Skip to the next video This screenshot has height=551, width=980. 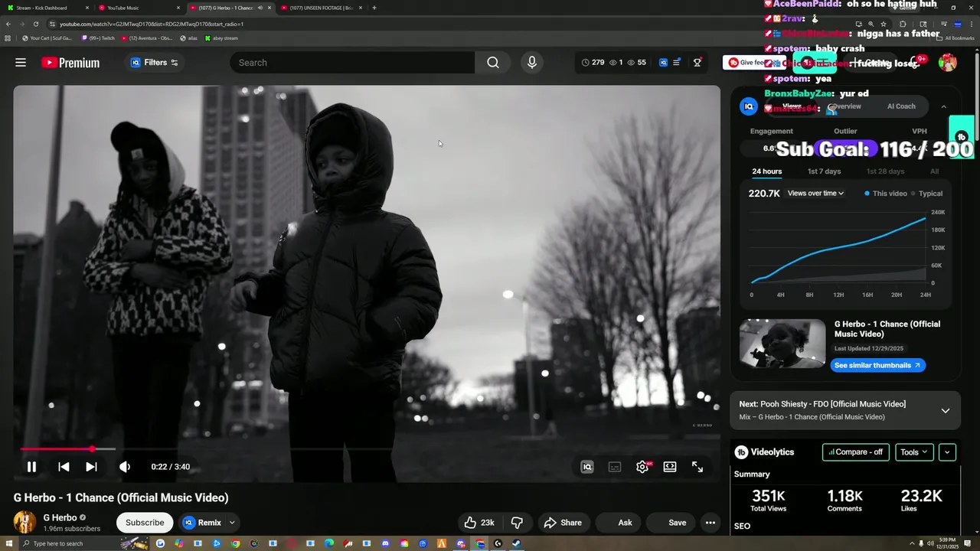point(91,467)
